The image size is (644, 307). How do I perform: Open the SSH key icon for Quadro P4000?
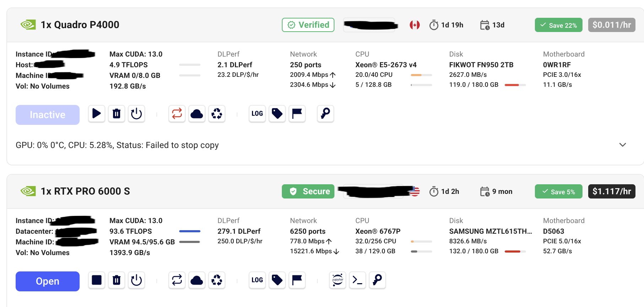[326, 114]
